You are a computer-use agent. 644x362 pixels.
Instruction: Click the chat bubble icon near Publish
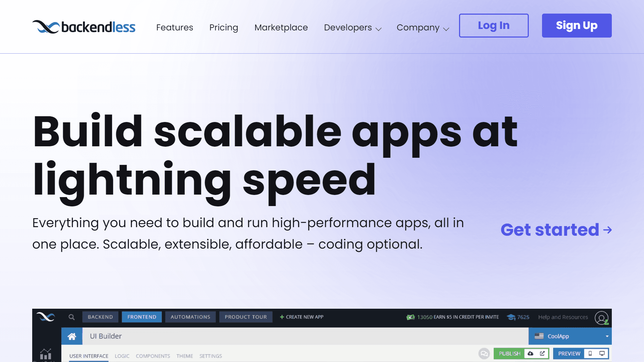484,353
